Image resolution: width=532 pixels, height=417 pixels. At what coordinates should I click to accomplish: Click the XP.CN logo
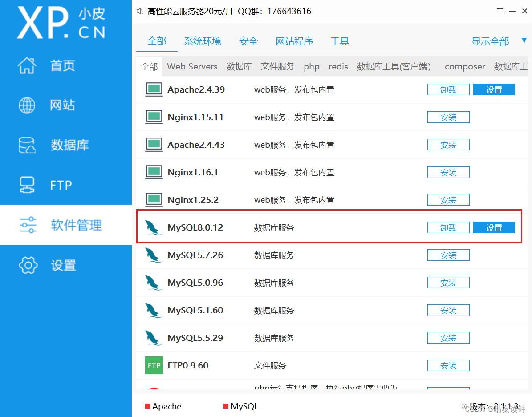[61, 22]
